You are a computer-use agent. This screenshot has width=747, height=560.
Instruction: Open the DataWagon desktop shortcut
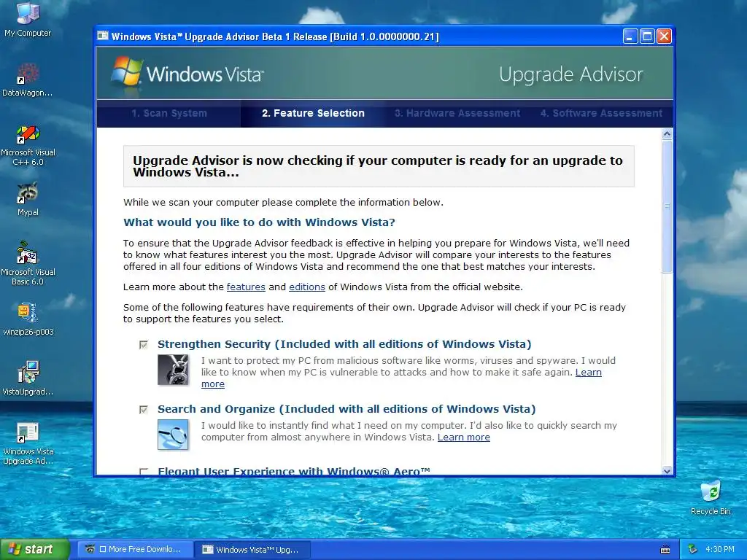[x=28, y=79]
